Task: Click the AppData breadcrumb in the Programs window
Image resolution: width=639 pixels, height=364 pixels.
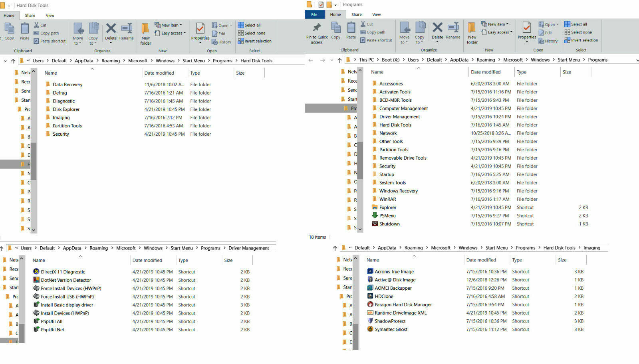Action: click(459, 60)
